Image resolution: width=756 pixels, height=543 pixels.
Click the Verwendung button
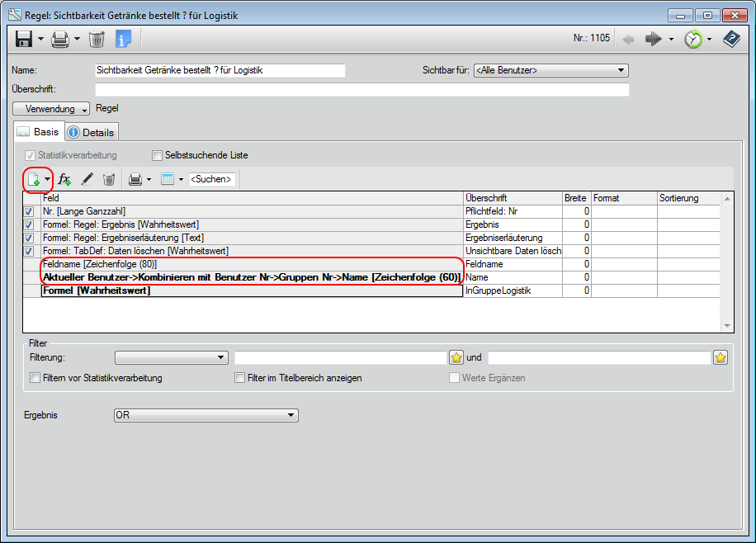[51, 109]
